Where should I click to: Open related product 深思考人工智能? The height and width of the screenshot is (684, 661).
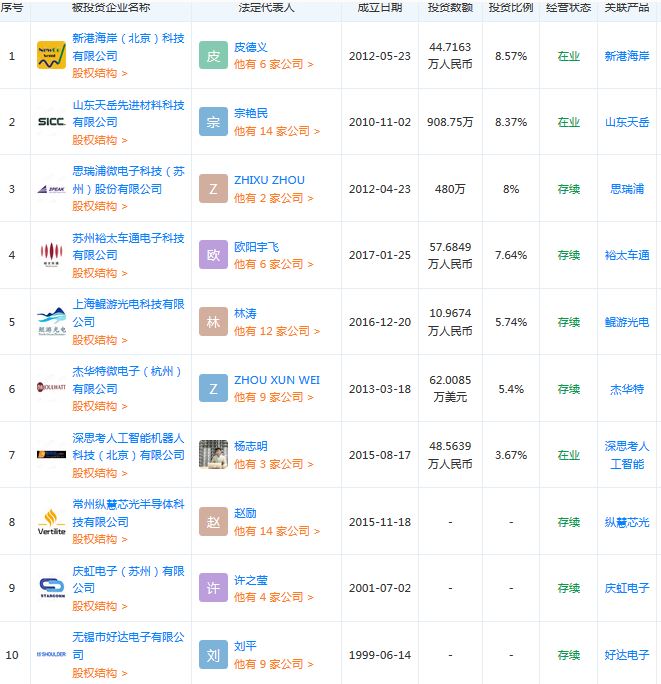(627, 455)
